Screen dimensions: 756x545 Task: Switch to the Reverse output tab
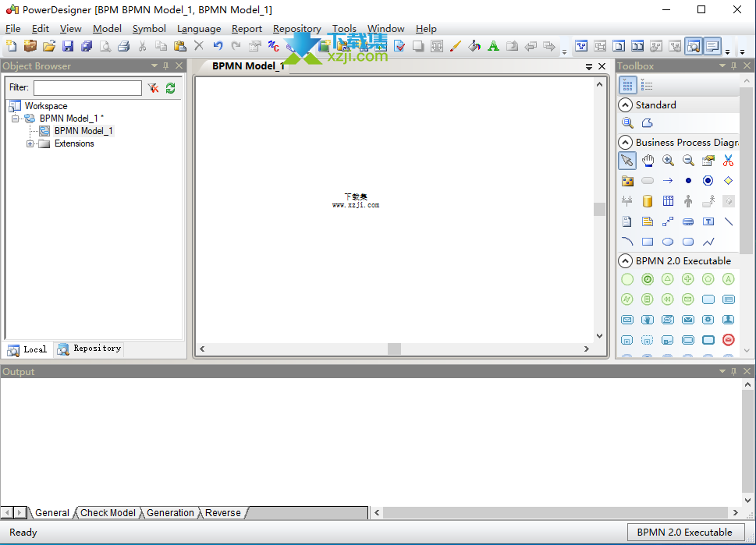point(223,513)
